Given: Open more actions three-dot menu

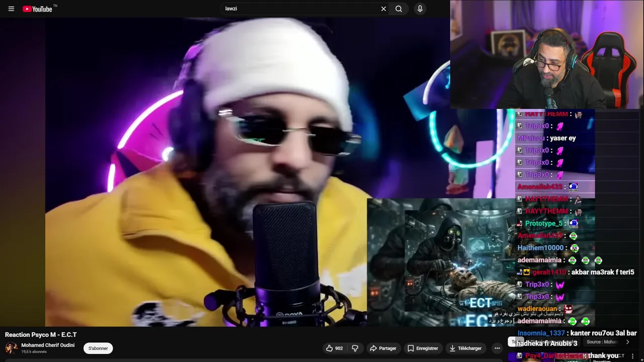Looking at the screenshot, I should [497, 348].
